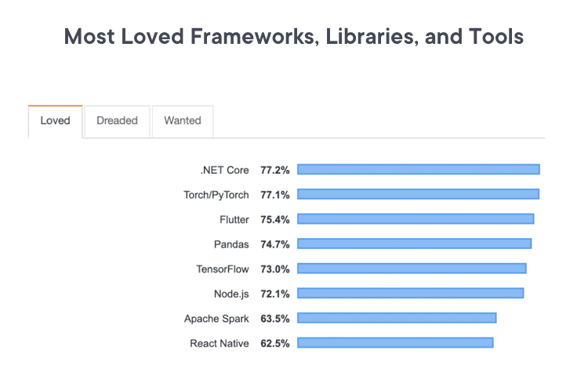Select the Wanted tab
This screenshot has width=588, height=379.
(x=183, y=121)
